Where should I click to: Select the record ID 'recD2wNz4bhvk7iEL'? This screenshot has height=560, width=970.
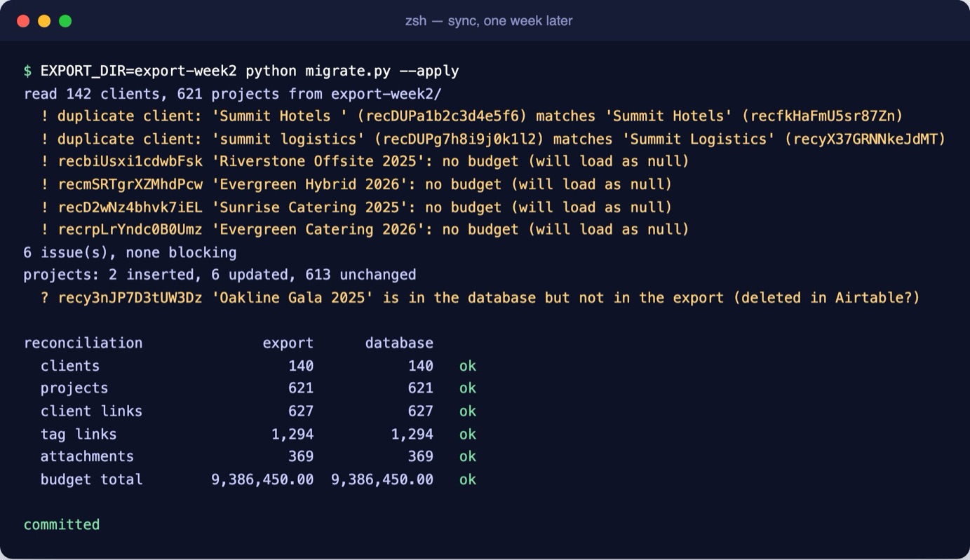[x=130, y=207]
